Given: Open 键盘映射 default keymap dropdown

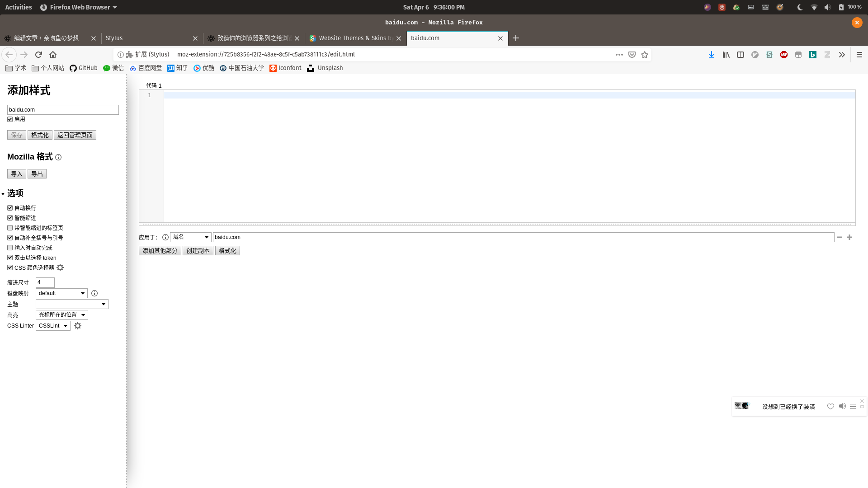Looking at the screenshot, I should pyautogui.click(x=61, y=293).
